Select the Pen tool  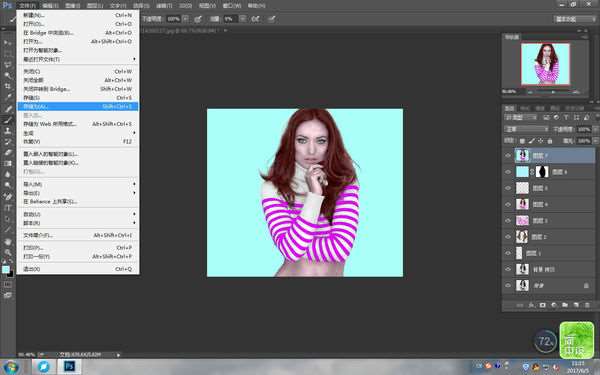(x=8, y=197)
